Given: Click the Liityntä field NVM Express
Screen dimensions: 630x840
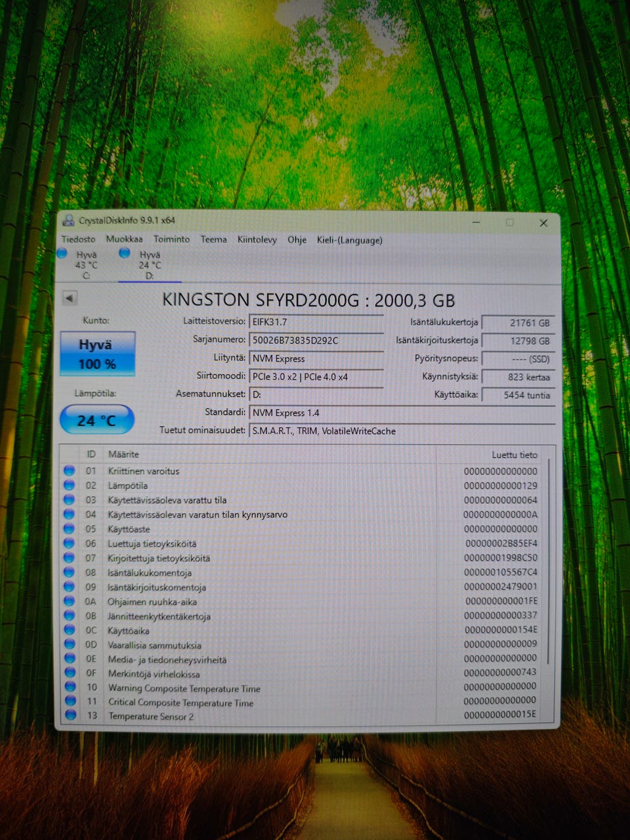Looking at the screenshot, I should pos(316,359).
